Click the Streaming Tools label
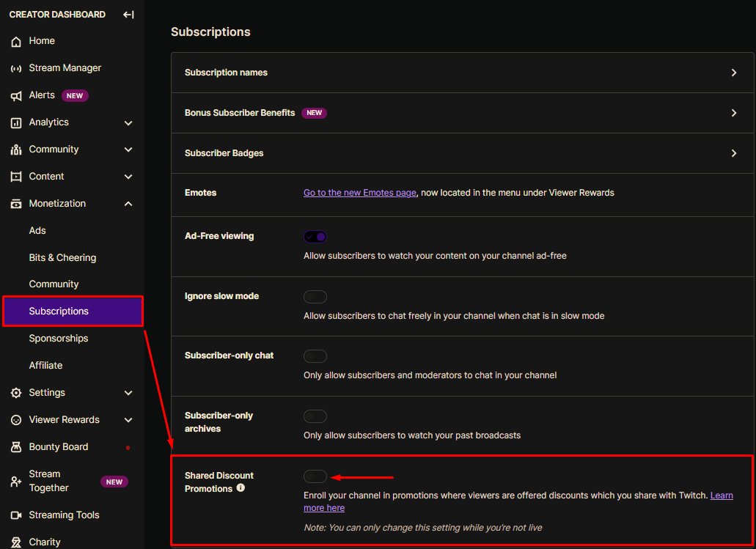This screenshot has width=756, height=549. [64, 515]
